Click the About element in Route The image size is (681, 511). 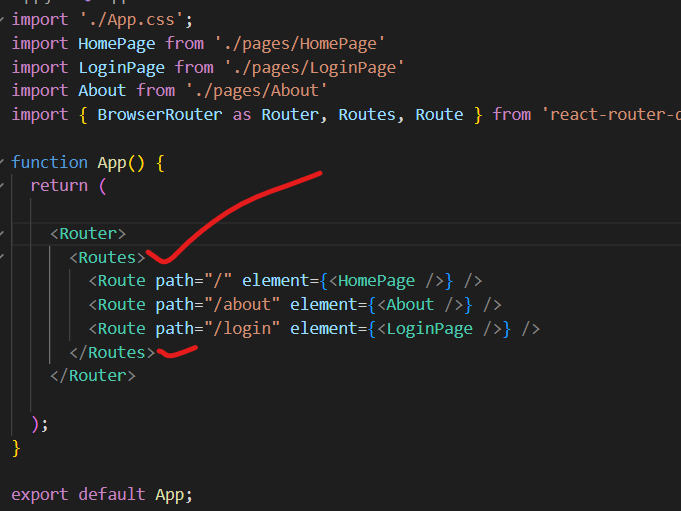(409, 305)
